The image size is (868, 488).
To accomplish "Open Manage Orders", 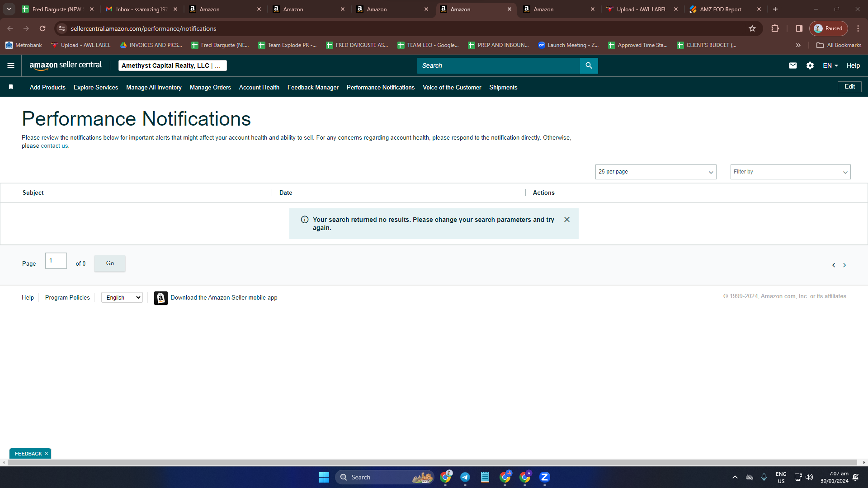I will [210, 87].
